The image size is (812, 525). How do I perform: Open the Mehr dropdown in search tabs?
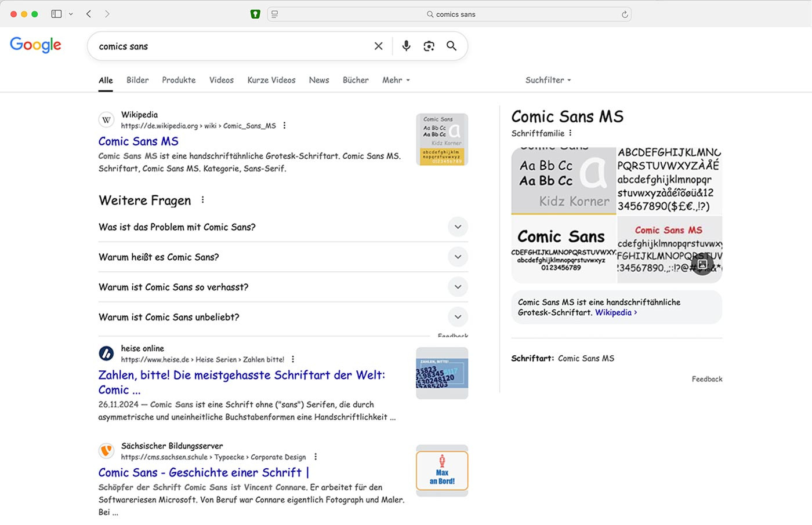pos(396,80)
